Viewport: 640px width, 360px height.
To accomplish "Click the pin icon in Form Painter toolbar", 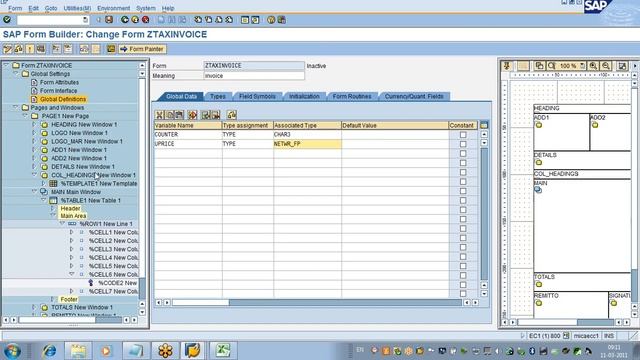I will (507, 66).
